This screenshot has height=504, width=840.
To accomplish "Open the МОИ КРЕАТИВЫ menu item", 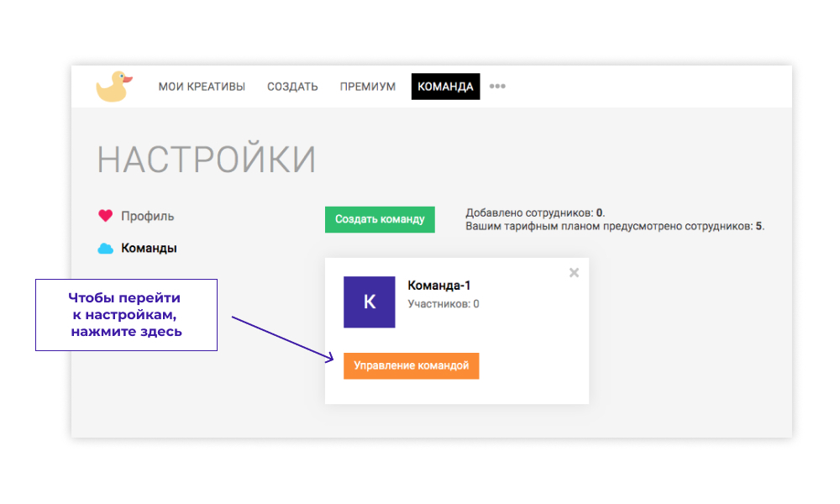I will 202,87.
